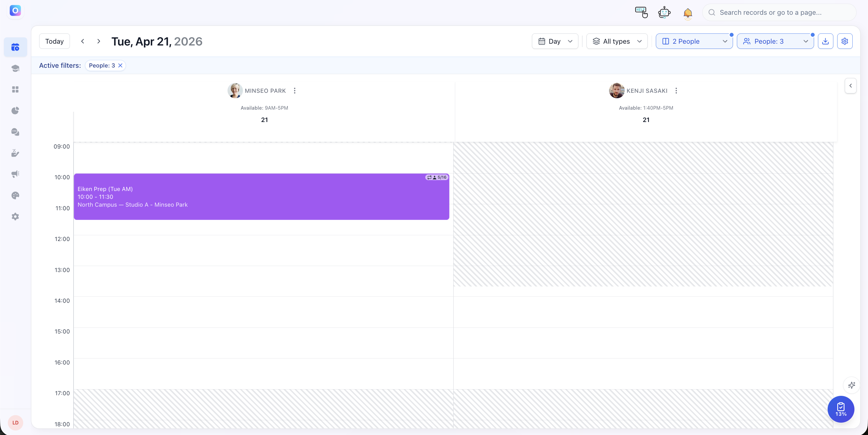Click 'Available: 9AM-5PM' text
This screenshot has height=435, width=868.
coord(264,108)
